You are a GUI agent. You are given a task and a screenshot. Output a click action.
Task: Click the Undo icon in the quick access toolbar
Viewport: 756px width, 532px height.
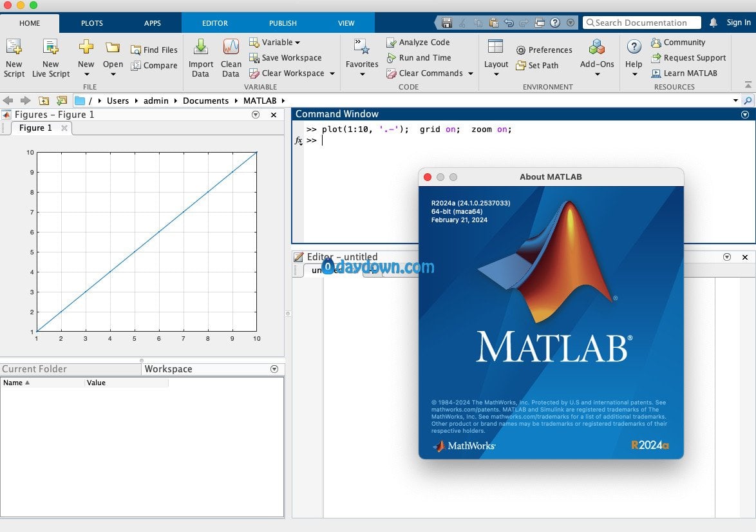coord(509,23)
